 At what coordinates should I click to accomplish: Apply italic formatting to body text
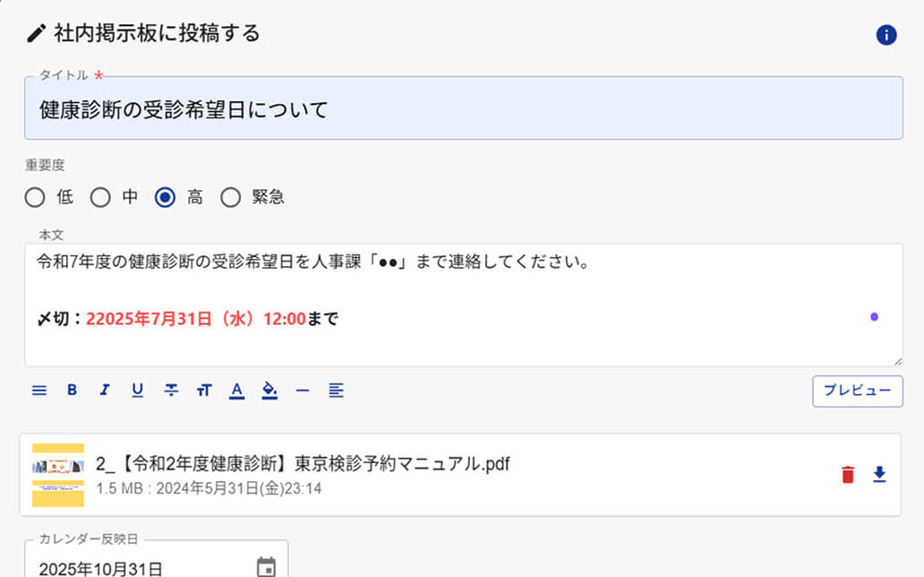coord(105,390)
